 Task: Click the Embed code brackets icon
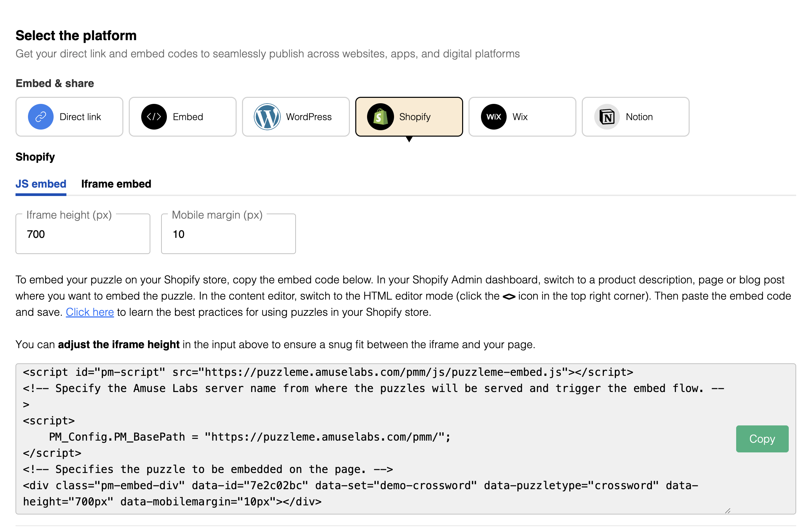154,117
